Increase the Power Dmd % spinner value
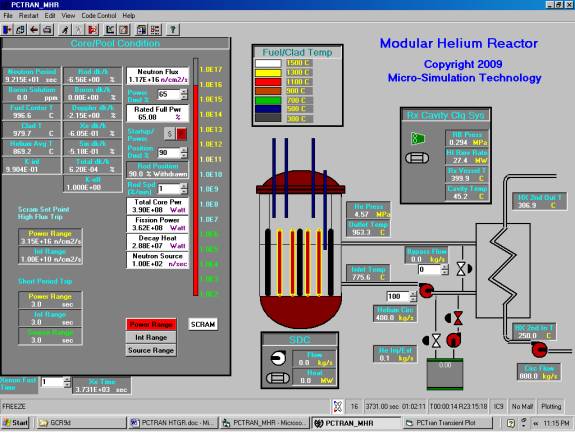 coord(184,92)
